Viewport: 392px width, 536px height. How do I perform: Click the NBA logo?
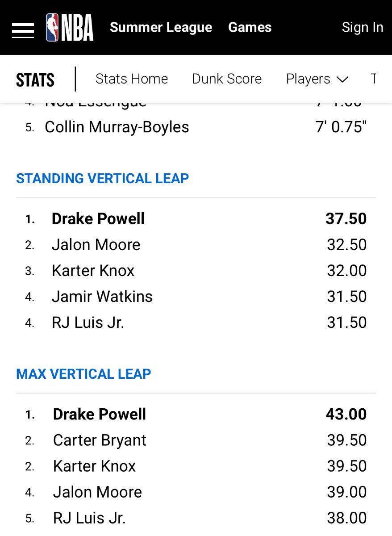[70, 28]
